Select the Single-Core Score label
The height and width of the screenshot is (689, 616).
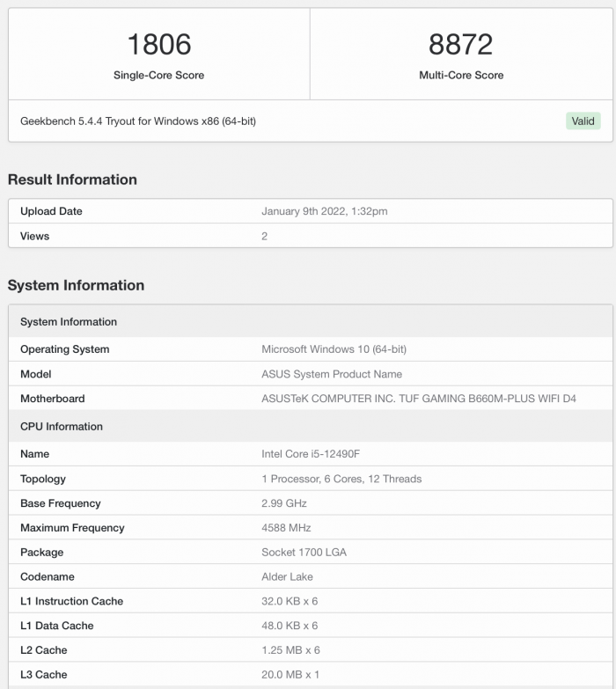pos(158,76)
